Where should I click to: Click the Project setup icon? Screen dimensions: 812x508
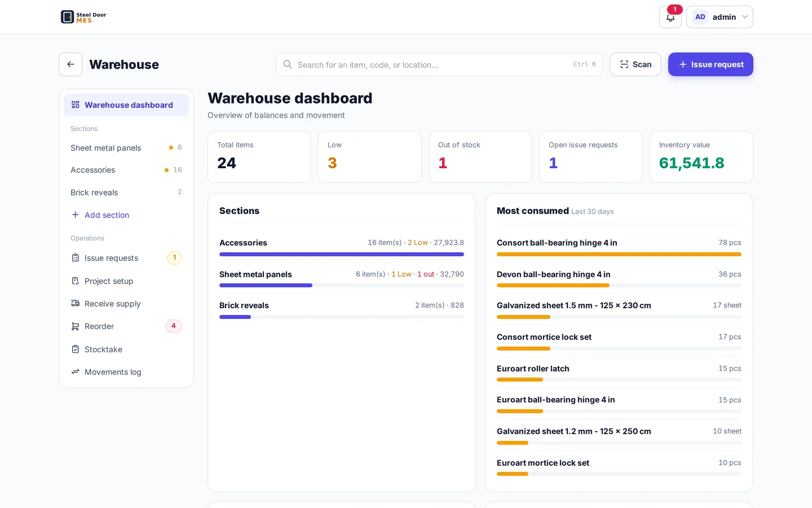(75, 281)
